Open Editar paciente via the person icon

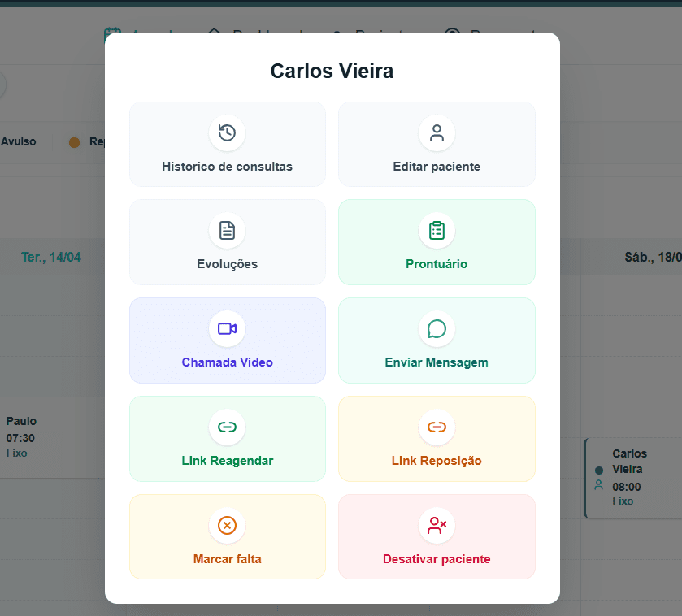tap(437, 132)
